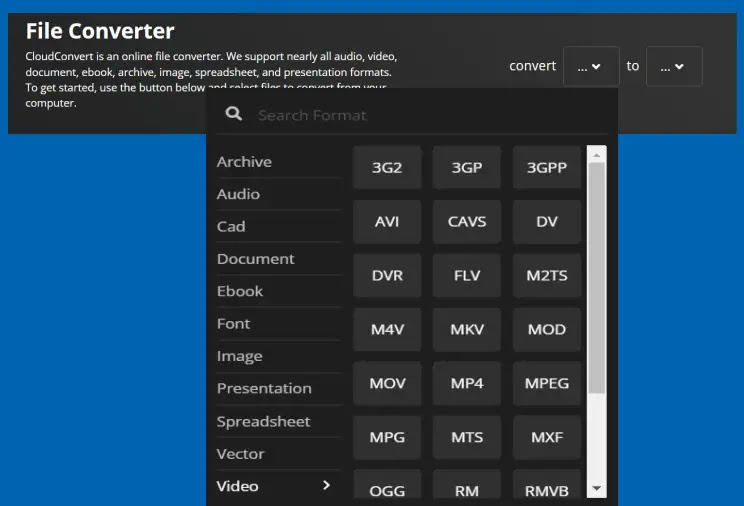Select the Video category
Screen dimensions: 744x506
tap(279, 486)
